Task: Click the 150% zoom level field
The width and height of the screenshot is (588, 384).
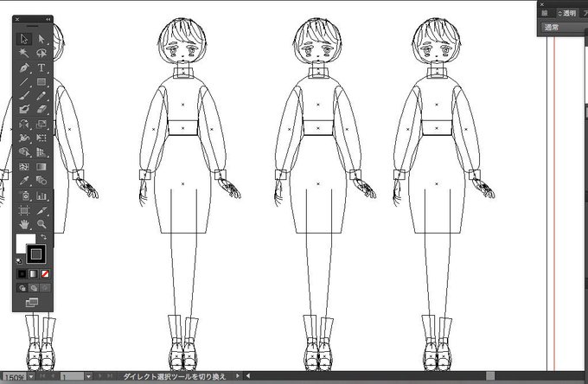Action: [14, 377]
